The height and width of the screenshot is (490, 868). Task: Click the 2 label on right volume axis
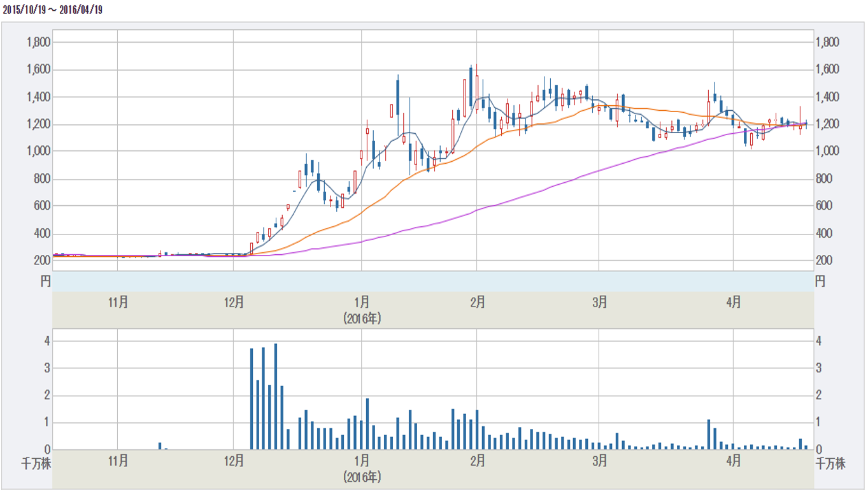coord(820,395)
